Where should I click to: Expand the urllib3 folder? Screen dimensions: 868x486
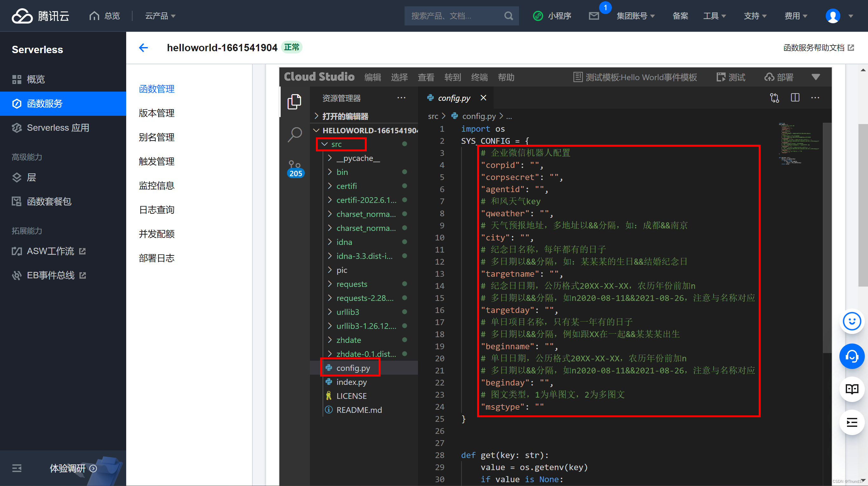(364, 312)
